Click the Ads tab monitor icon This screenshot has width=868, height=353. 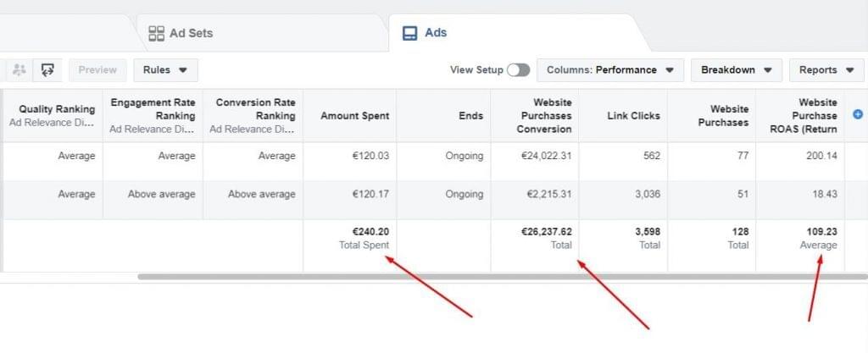click(409, 33)
